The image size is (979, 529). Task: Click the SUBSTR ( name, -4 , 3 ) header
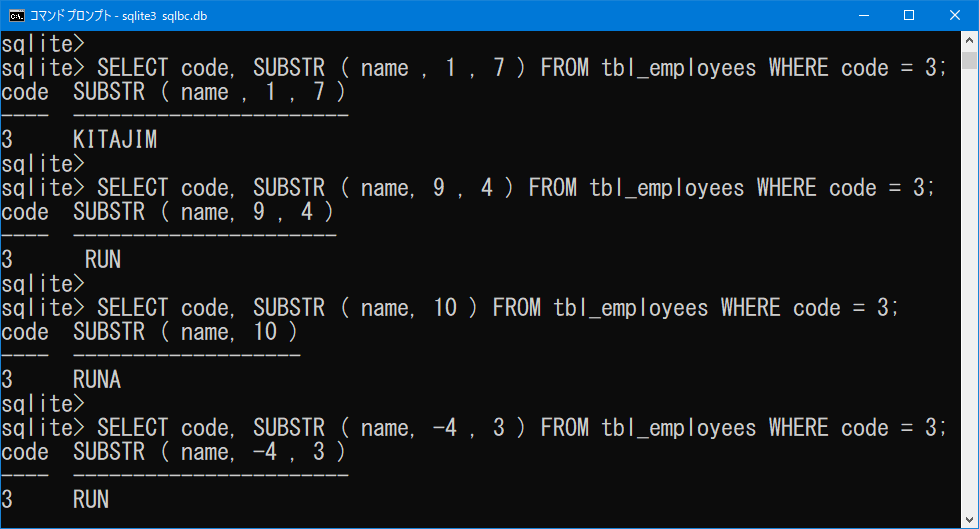point(209,452)
